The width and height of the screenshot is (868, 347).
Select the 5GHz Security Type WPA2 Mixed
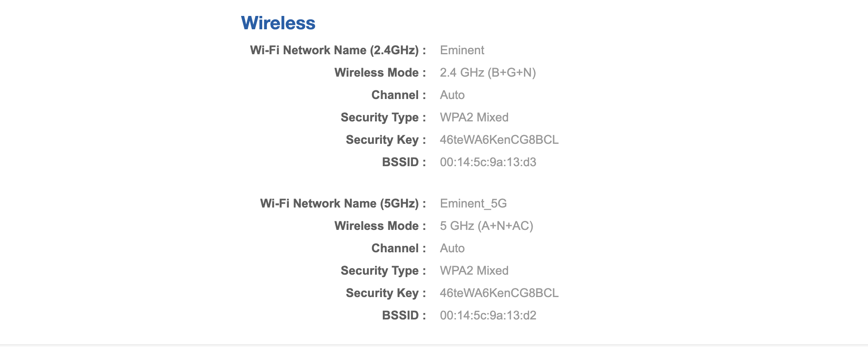474,271
